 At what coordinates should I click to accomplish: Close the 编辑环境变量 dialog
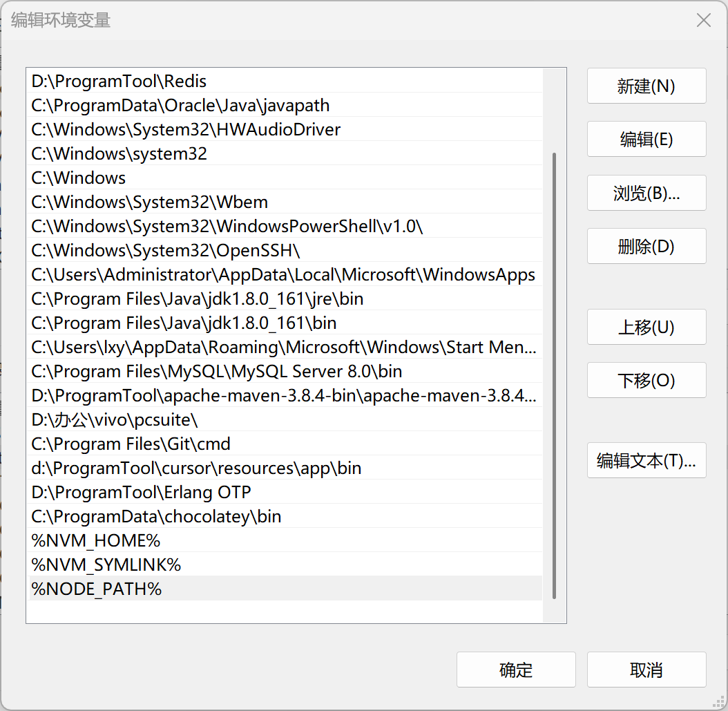pyautogui.click(x=703, y=20)
